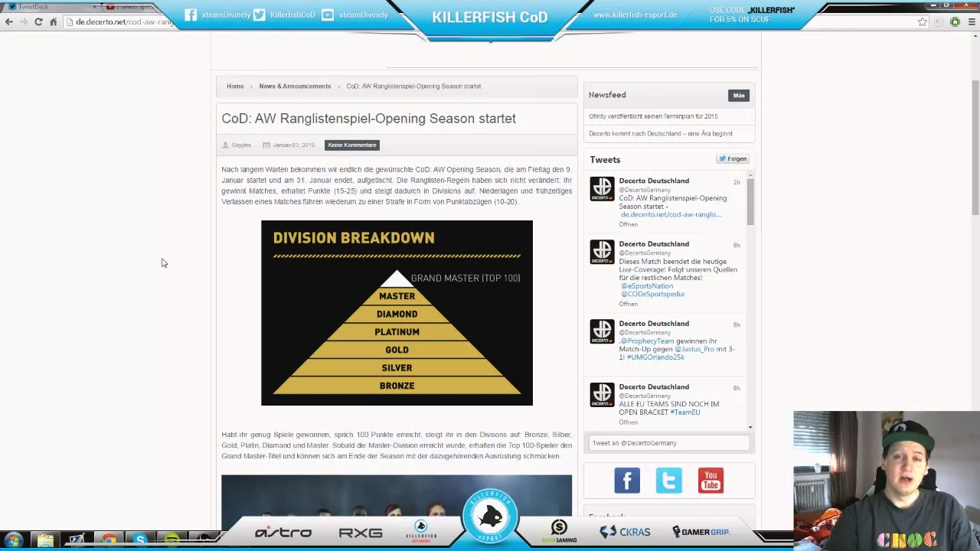Click Öffnen under ALLE EU TEAMS tweet
The image size is (980, 551).
[x=628, y=422]
